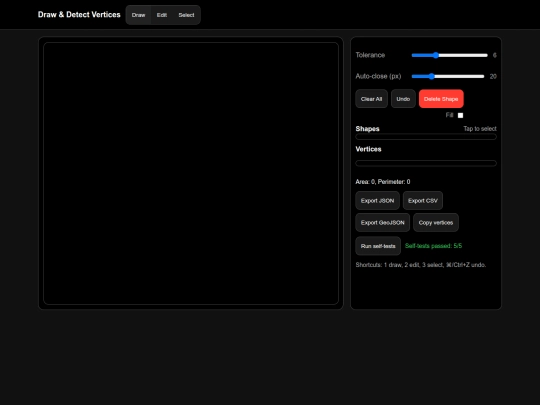Switch to Edit mode
The height and width of the screenshot is (405, 540).
click(162, 15)
